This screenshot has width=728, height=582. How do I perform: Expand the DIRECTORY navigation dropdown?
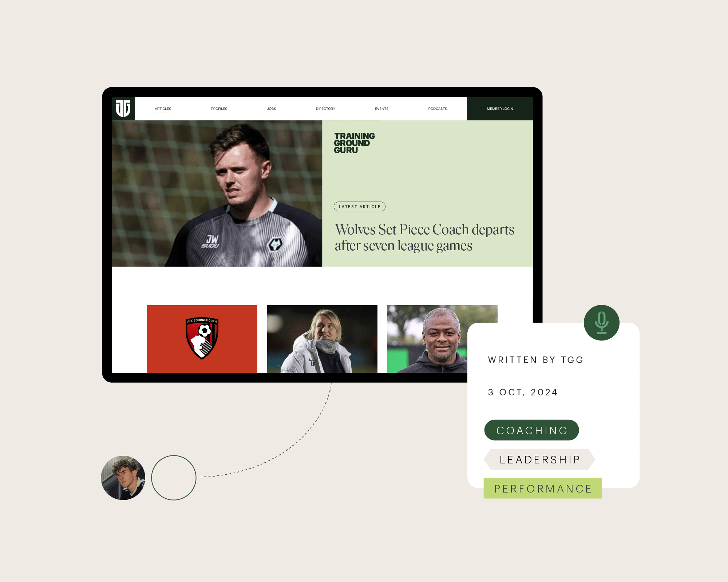(325, 109)
